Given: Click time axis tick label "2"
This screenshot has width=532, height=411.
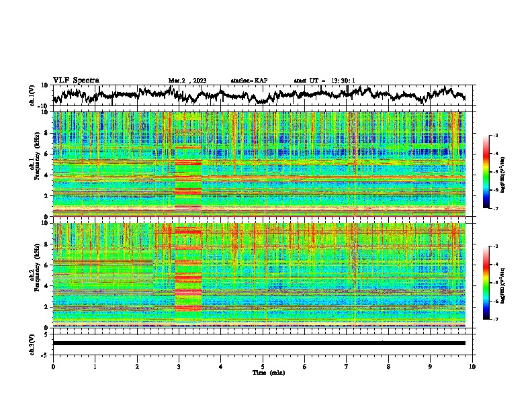Looking at the screenshot, I should click(x=137, y=367).
